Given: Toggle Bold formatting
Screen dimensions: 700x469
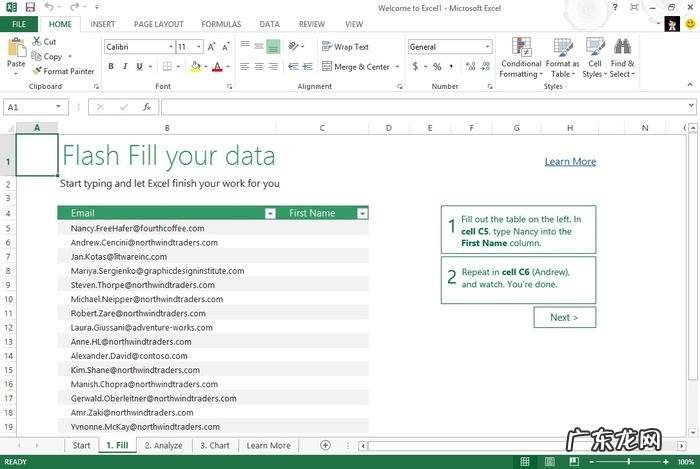Looking at the screenshot, I should pyautogui.click(x=111, y=67).
